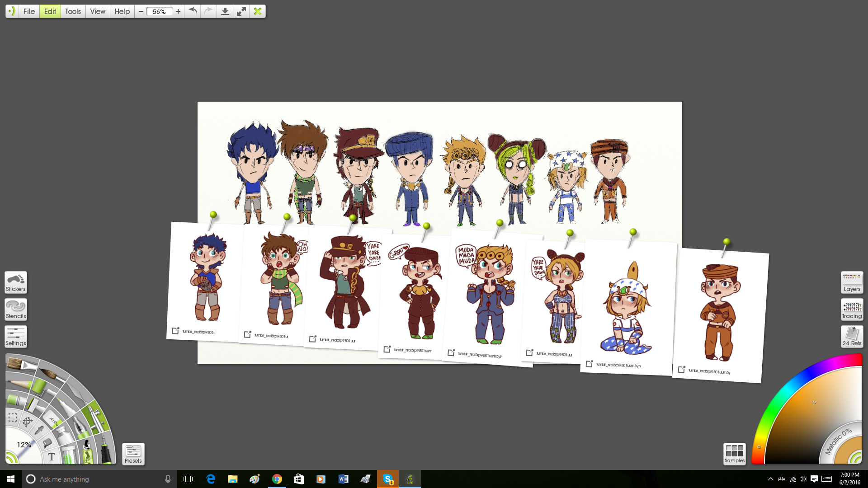Image resolution: width=868 pixels, height=488 pixels.
Task: Open the Edit menu
Action: pos(50,11)
